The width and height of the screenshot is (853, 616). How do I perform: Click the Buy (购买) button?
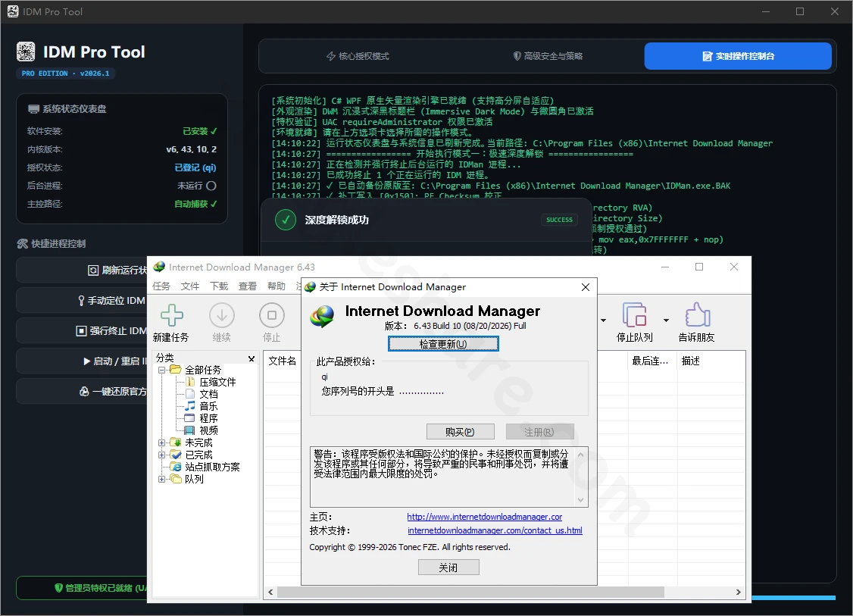(461, 432)
